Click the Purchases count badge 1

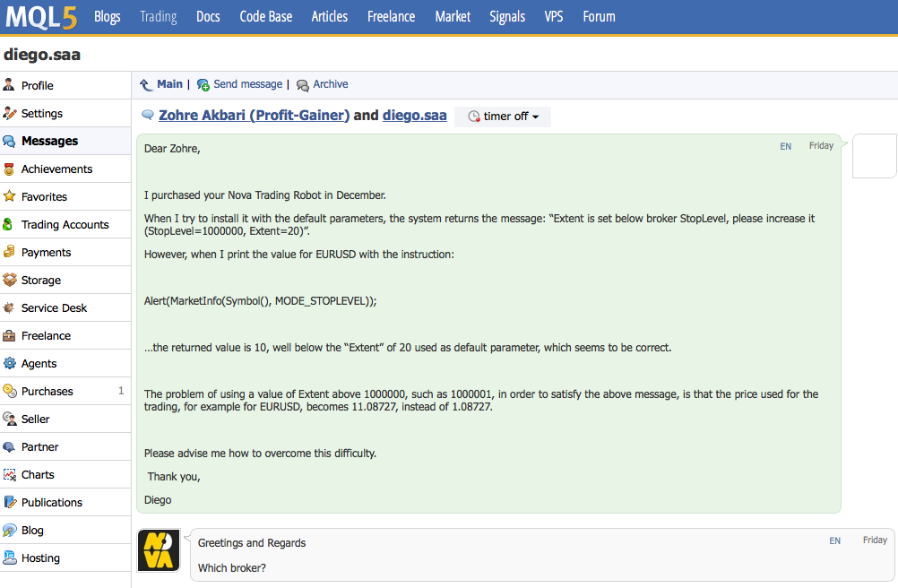pos(121,391)
